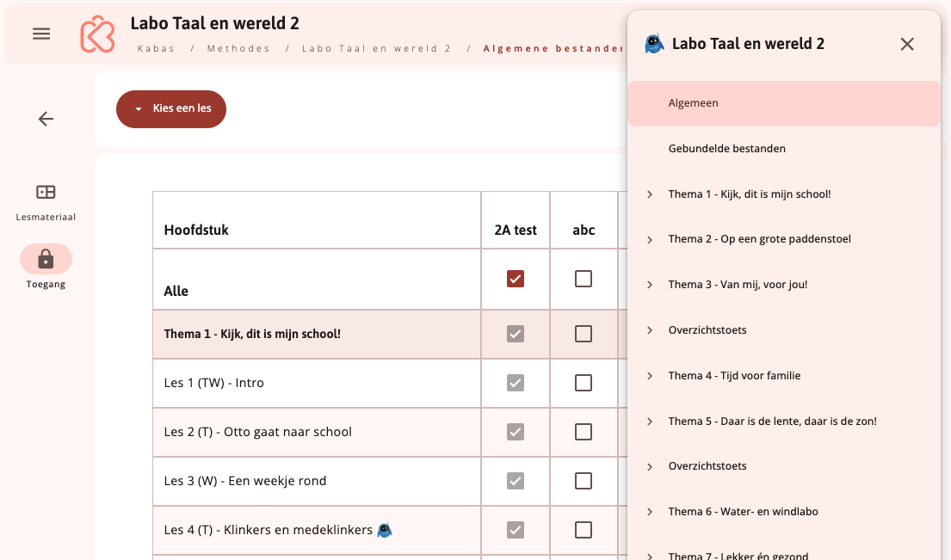
Task: Open Thema 1 - Kijk, dit is mijn school! in the panel
Action: (x=750, y=194)
